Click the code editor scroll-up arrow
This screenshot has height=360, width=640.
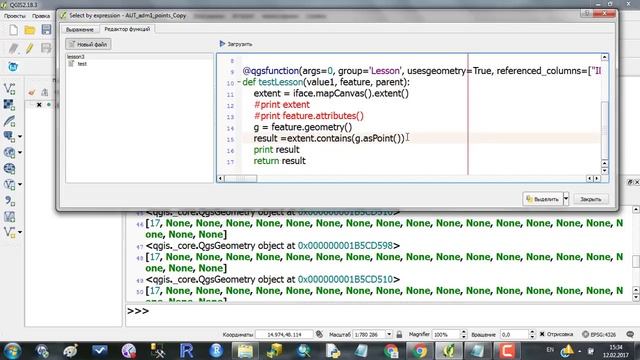pos(604,58)
